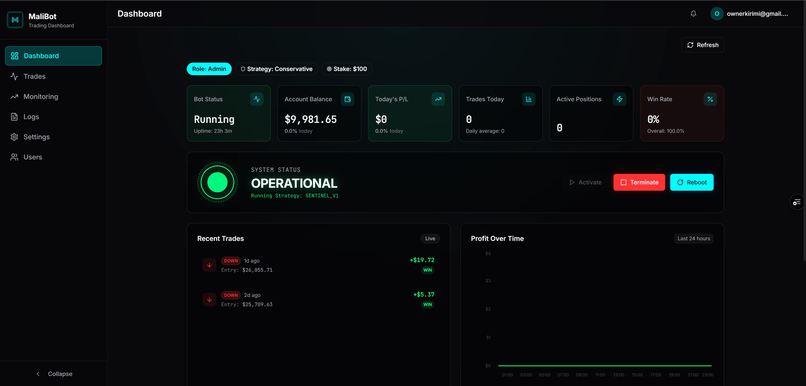Click the Refresh button
806x386 pixels.
click(703, 45)
